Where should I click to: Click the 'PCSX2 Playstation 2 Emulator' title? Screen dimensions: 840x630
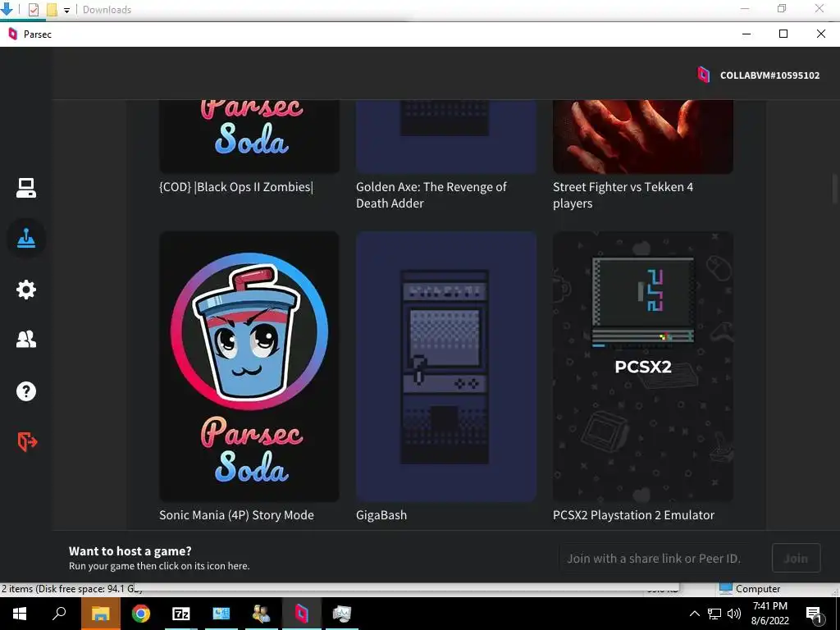634,515
